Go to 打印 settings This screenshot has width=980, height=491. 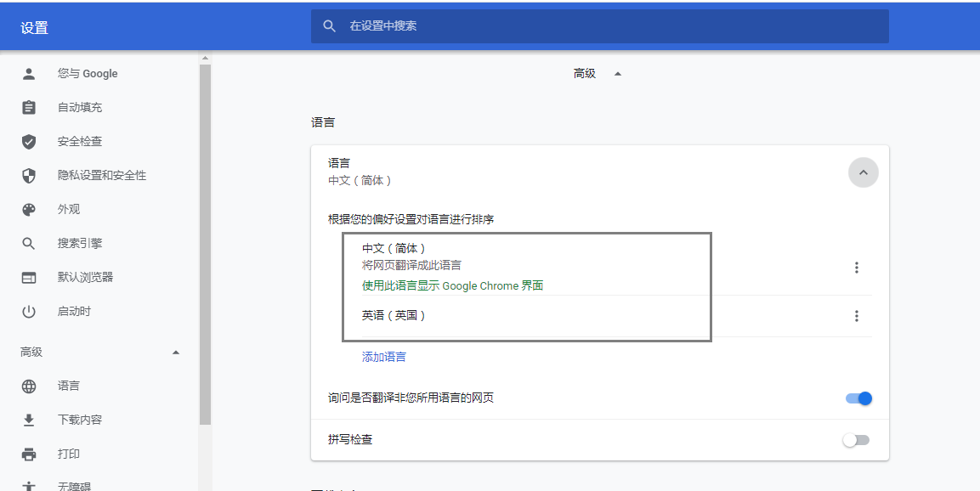(x=68, y=454)
